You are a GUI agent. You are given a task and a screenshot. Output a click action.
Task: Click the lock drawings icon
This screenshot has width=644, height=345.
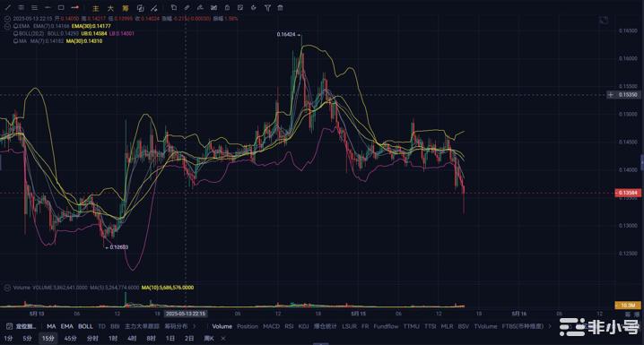(227, 7)
